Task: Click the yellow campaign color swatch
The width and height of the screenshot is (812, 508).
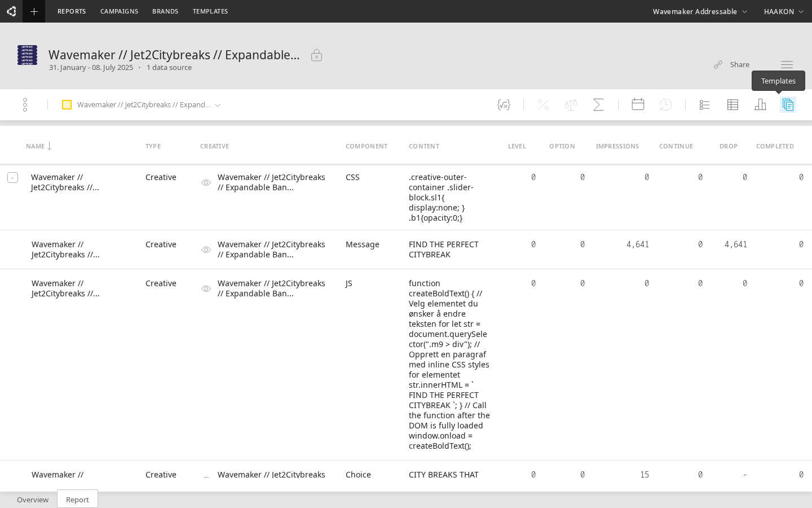Action: pos(67,104)
